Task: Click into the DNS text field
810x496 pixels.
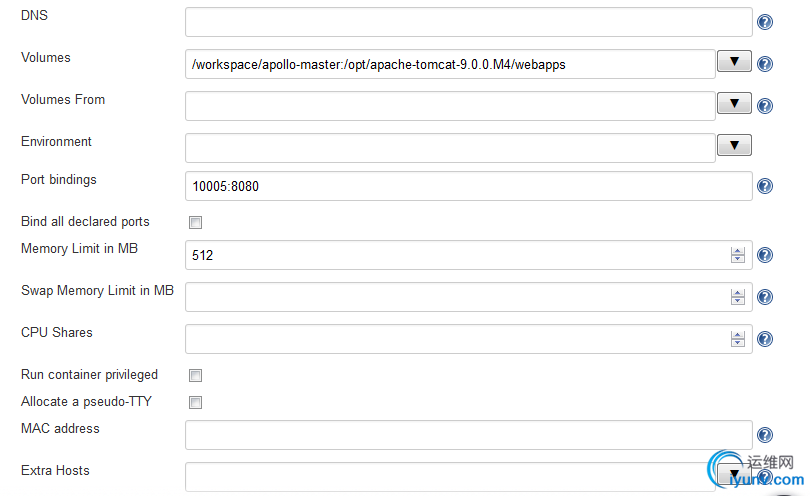Action: 469,22
